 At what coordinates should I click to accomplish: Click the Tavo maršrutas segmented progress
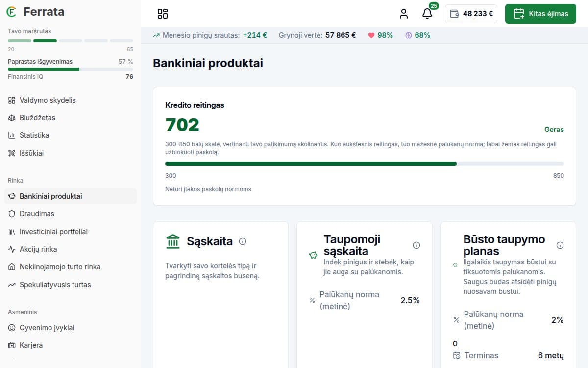(x=71, y=41)
